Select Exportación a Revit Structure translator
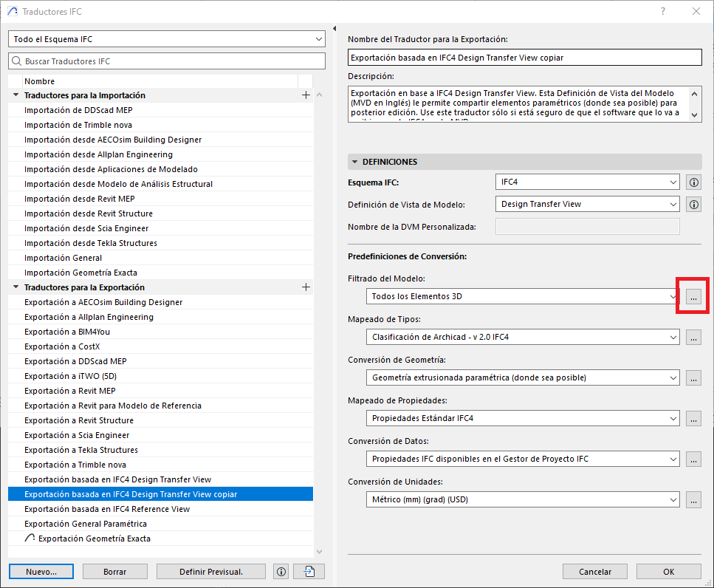 pos(79,420)
